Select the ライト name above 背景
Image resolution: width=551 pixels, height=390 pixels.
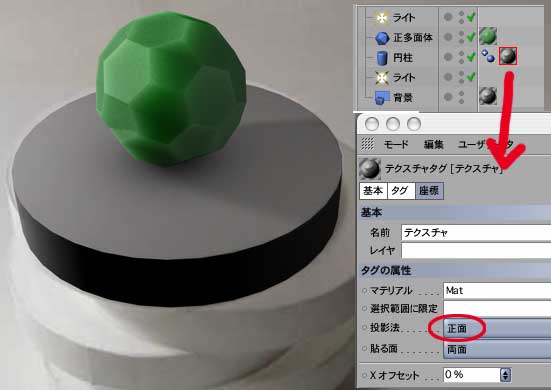(404, 77)
